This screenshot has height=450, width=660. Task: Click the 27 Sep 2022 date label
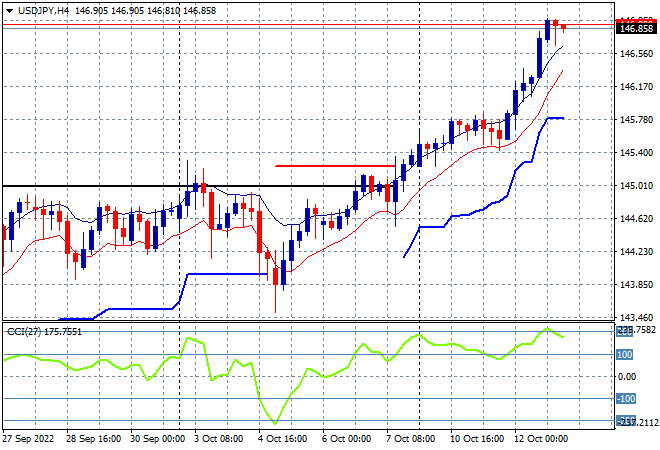(29, 439)
